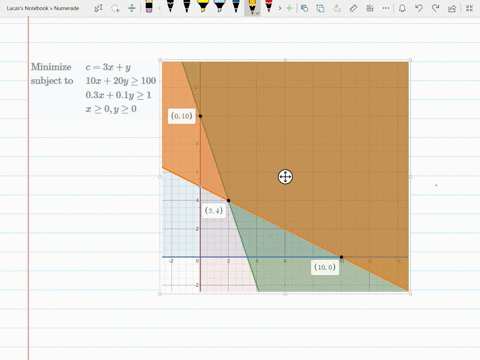Show more pens with the right chevron
Screen dimensions: 480x360
pyautogui.click(x=280, y=8)
